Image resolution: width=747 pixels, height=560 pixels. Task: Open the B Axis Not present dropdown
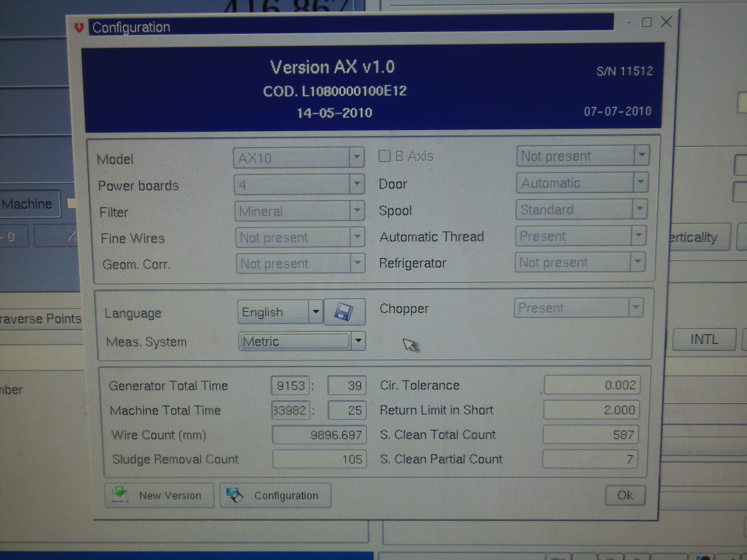pyautogui.click(x=582, y=156)
